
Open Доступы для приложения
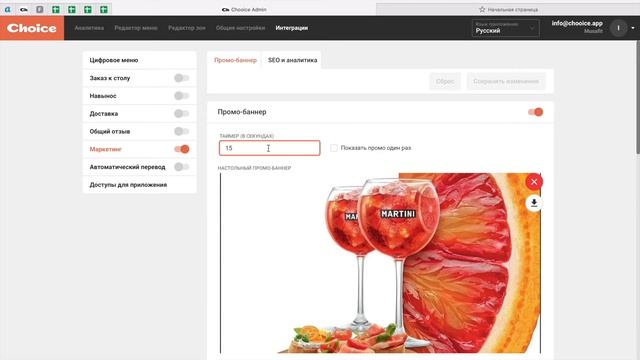tap(140, 184)
